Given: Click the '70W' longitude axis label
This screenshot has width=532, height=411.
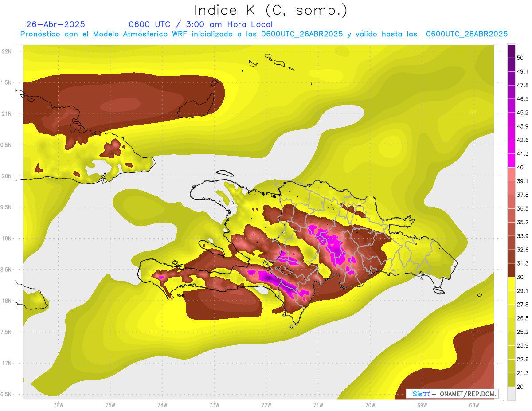Looking at the screenshot, I should (370, 405).
